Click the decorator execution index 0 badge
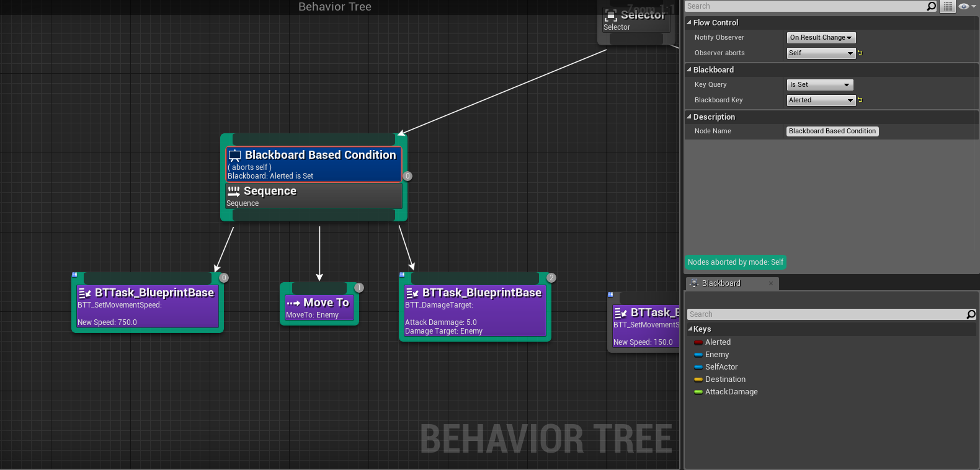Viewport: 980px width, 470px height. point(408,176)
